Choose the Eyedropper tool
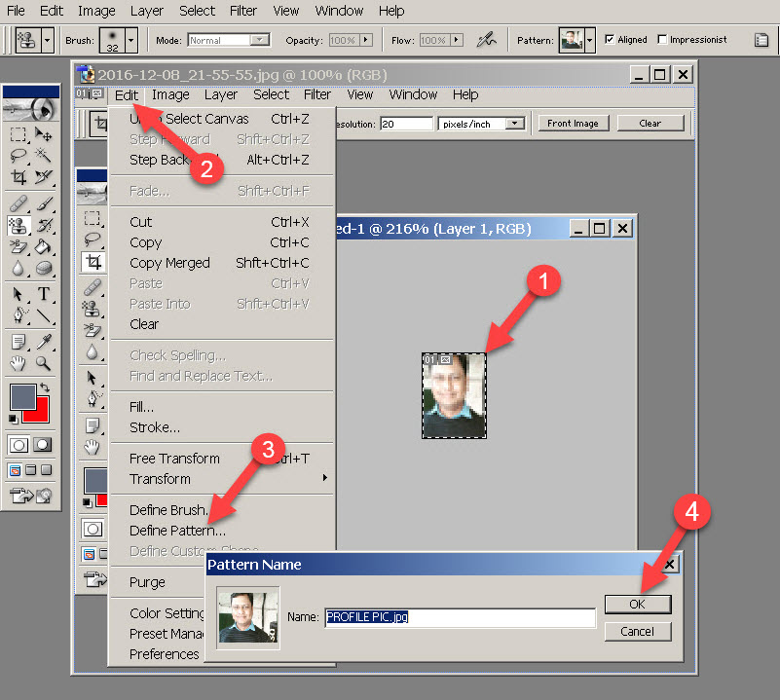 pos(44,342)
